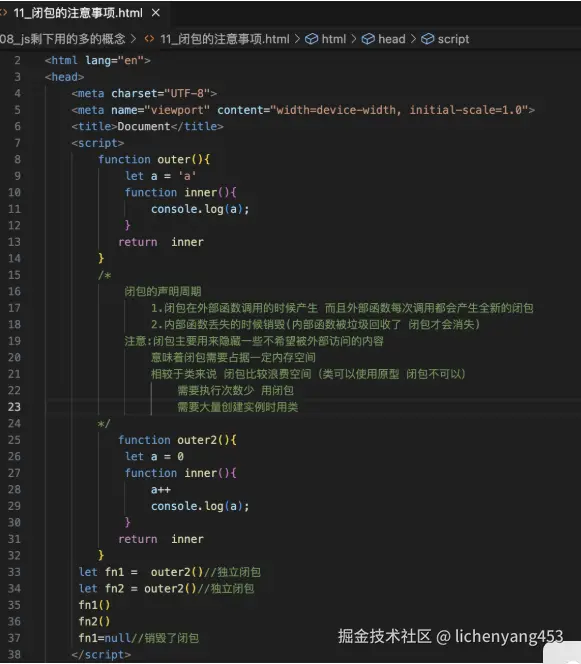Click 'function inner(){' on line 27
The image size is (581, 664).
click(180, 473)
